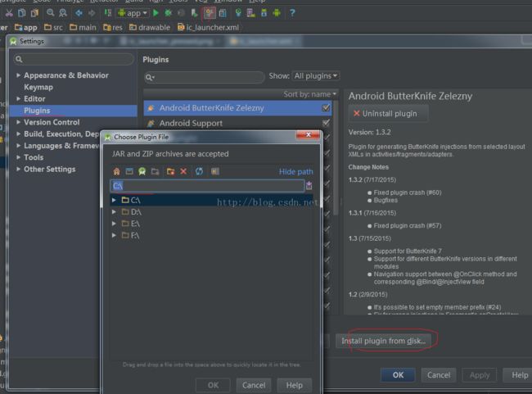Viewport: 532px width, 394px height.
Task: Open the Sort by name dropdown
Action: (309, 94)
